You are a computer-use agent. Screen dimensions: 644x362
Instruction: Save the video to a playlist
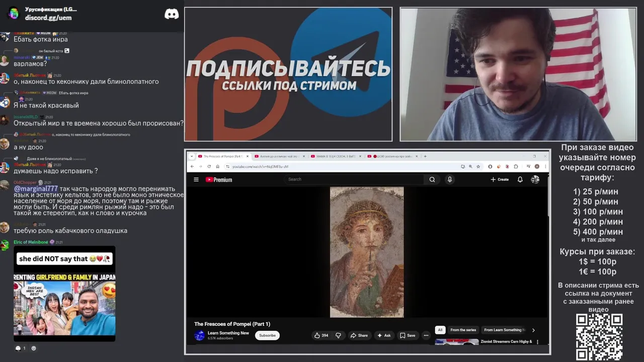(x=408, y=335)
